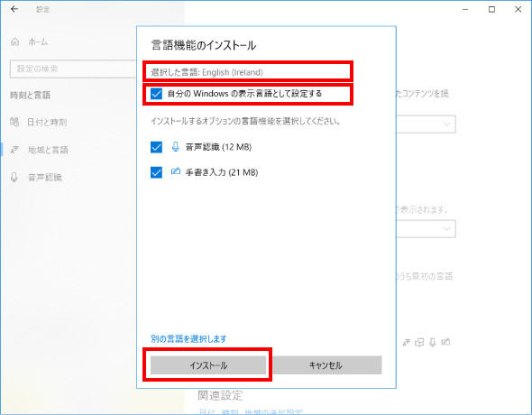
Task: Click the region and language icon in the sidebar
Action: [x=14, y=150]
